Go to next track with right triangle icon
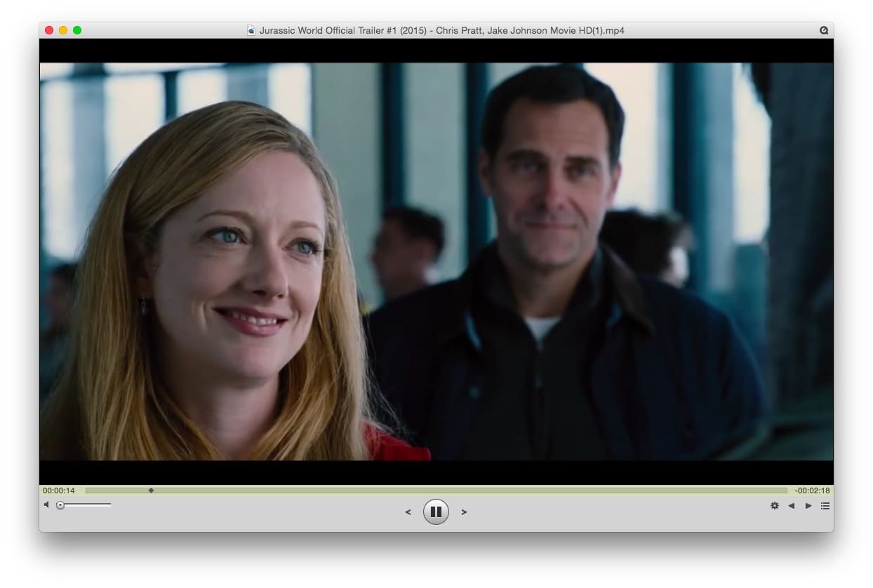The height and width of the screenshot is (588, 873). coord(808,505)
